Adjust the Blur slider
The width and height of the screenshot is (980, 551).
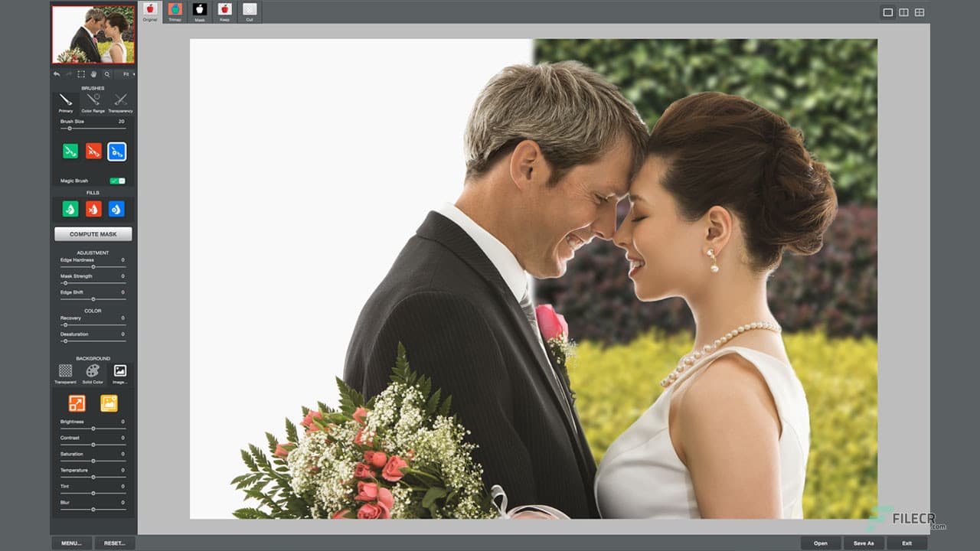pos(93,509)
